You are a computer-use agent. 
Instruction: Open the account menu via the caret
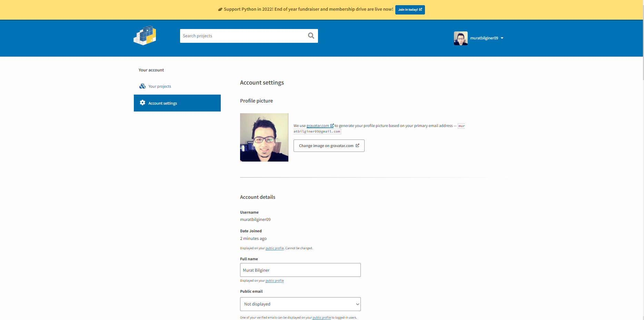point(503,38)
